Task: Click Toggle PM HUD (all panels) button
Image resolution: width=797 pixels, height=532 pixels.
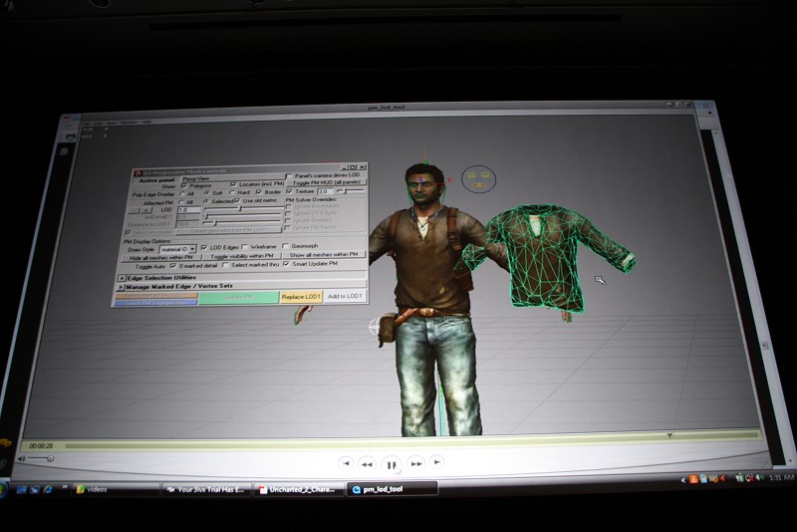Action: (326, 182)
